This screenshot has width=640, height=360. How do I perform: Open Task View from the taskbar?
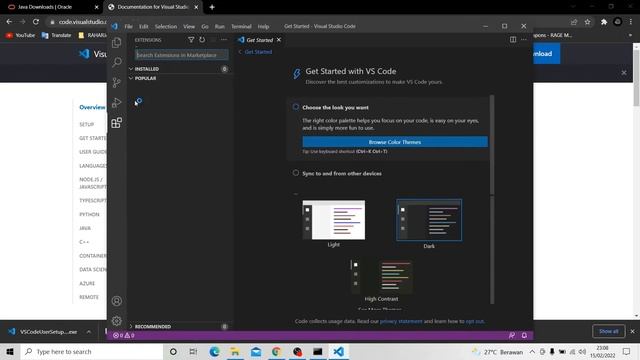(193, 351)
